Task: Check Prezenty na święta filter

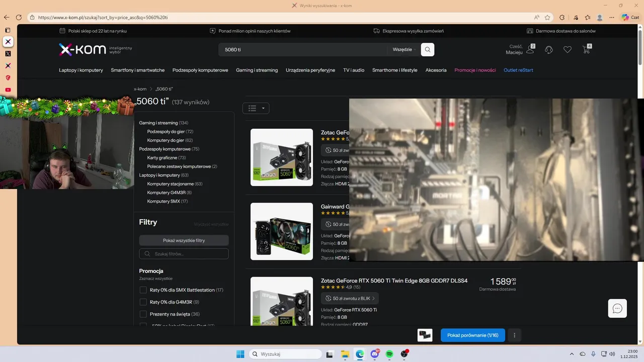Action: point(143,314)
